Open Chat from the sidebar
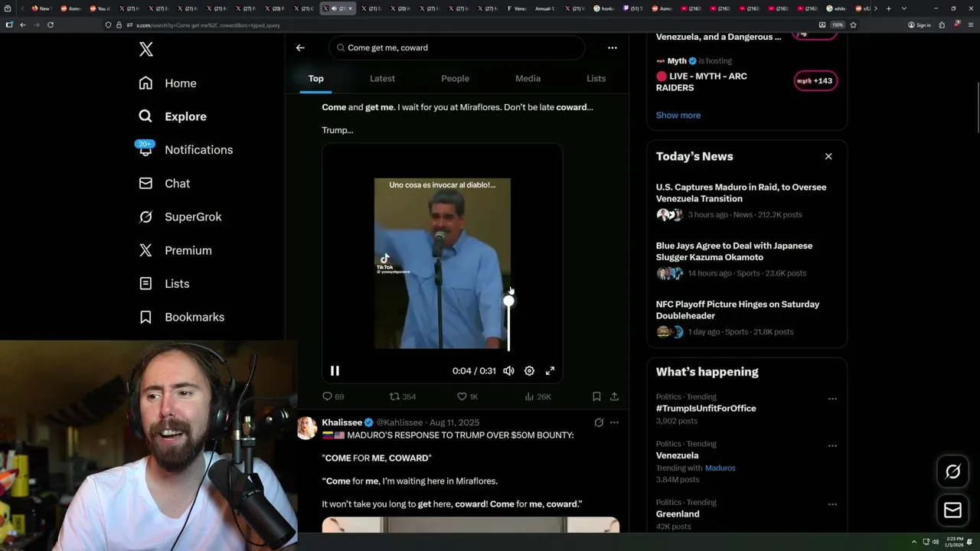Image resolution: width=980 pixels, height=551 pixels. [x=164, y=184]
